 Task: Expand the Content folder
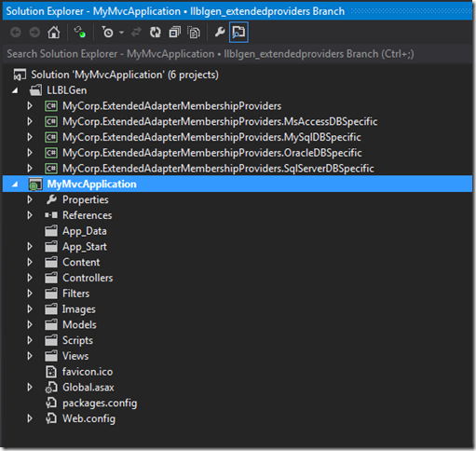(30, 263)
